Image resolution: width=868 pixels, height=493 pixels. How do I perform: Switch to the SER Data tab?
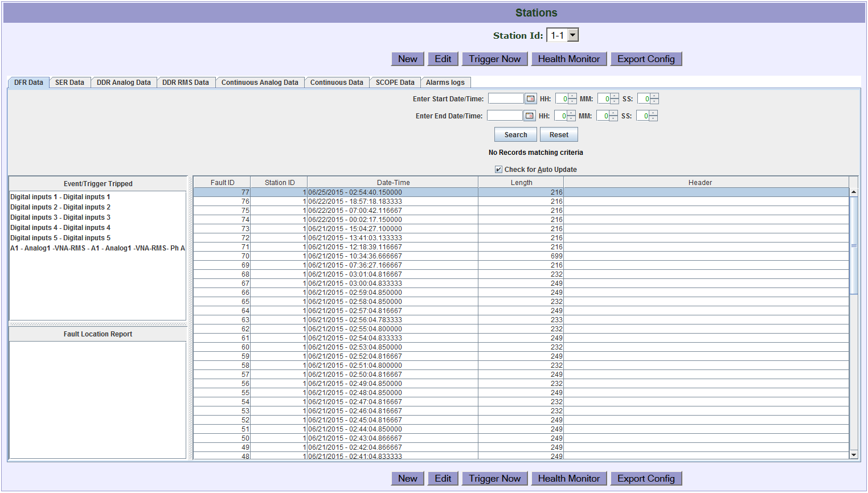(x=69, y=83)
